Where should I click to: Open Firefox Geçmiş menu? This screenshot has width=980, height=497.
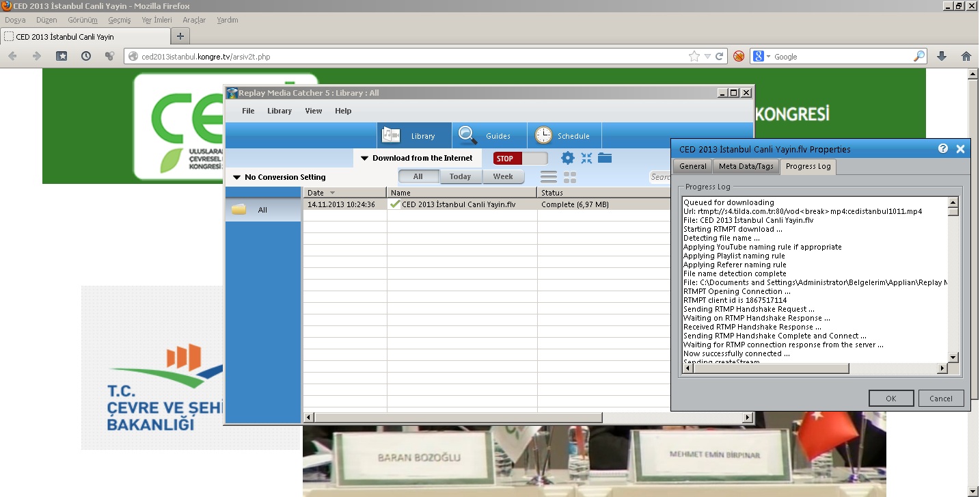point(120,20)
